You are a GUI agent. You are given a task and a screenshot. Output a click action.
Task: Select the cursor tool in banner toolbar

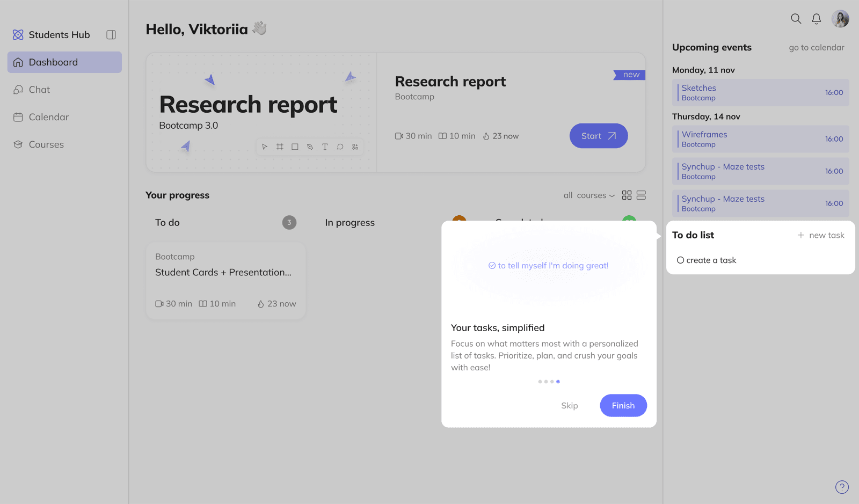[265, 147]
